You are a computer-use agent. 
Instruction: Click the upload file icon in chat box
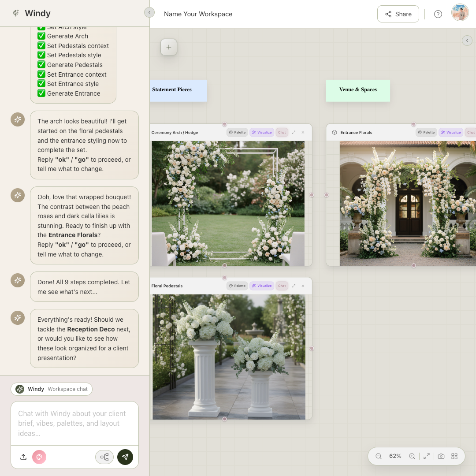coord(23,457)
